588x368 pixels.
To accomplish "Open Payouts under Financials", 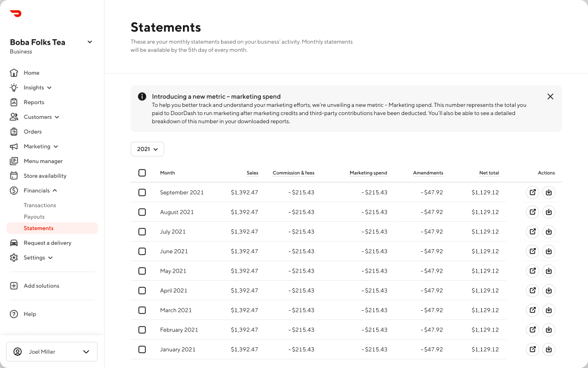I will (34, 216).
